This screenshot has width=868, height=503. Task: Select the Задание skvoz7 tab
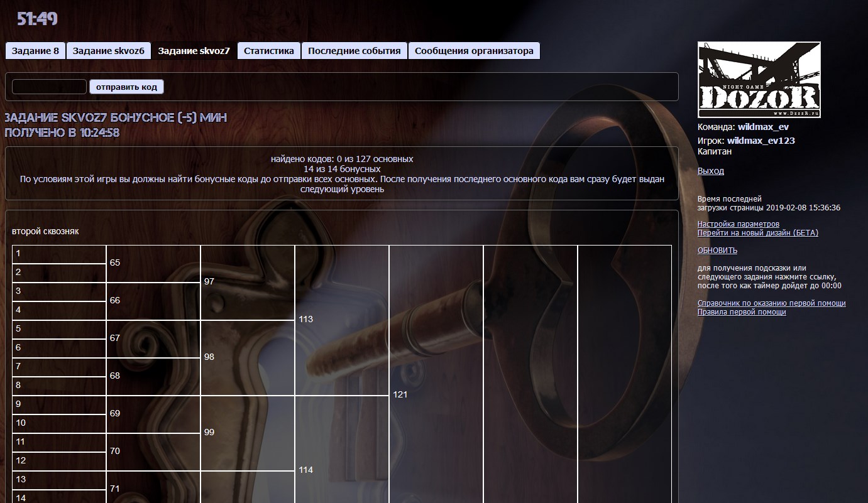pyautogui.click(x=194, y=51)
